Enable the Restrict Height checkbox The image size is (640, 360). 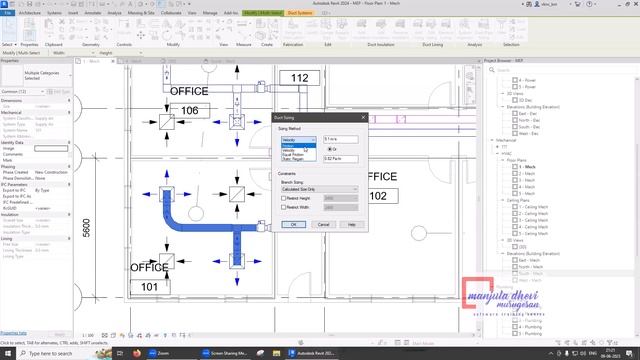284,198
